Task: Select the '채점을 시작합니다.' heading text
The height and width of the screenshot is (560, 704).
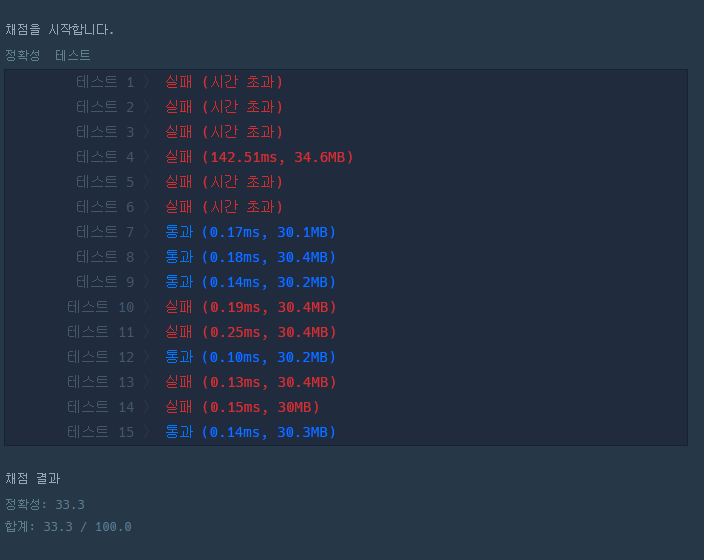Action: coord(59,30)
